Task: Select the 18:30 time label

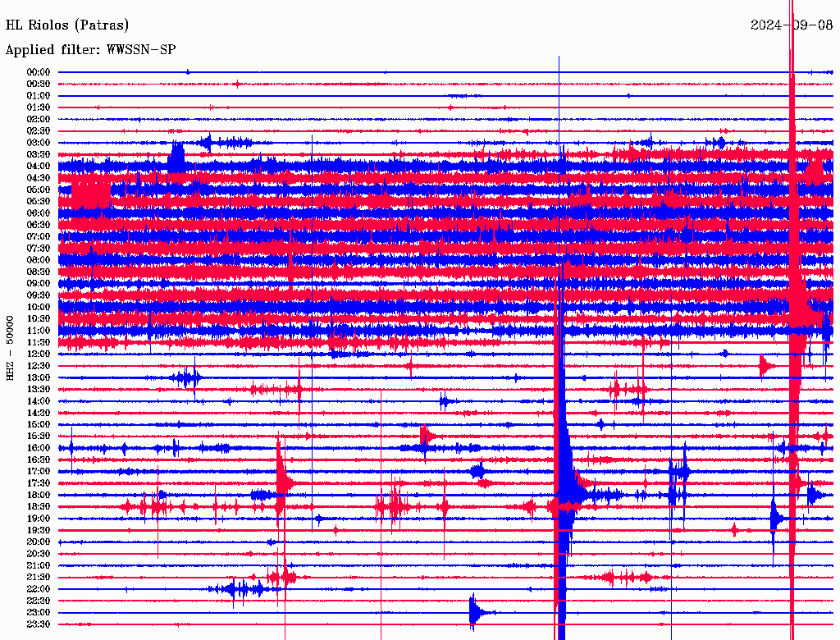Action: click(39, 507)
